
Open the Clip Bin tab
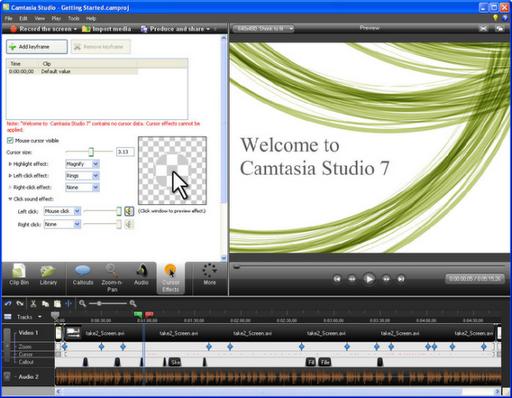19,275
